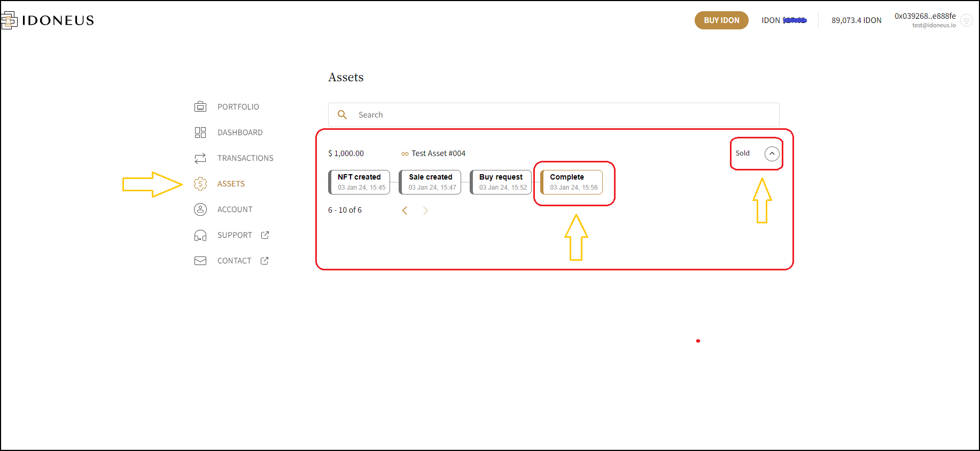Click the Contact envelope icon
This screenshot has height=451, width=980.
pyautogui.click(x=200, y=261)
